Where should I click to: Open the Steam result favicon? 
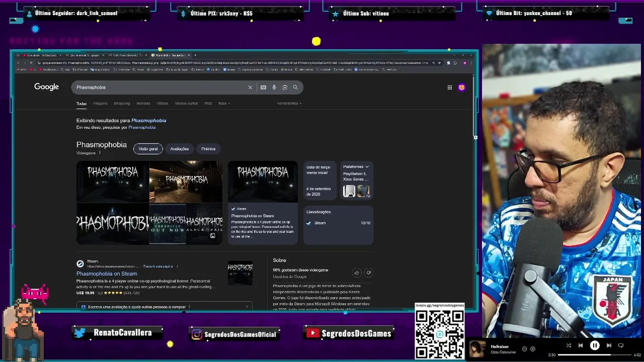80,263
